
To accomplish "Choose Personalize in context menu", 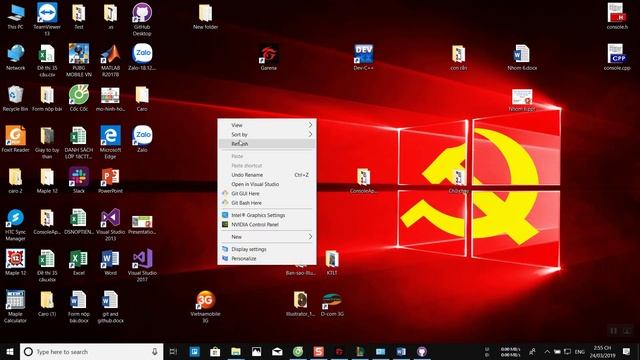I will 267,258.
